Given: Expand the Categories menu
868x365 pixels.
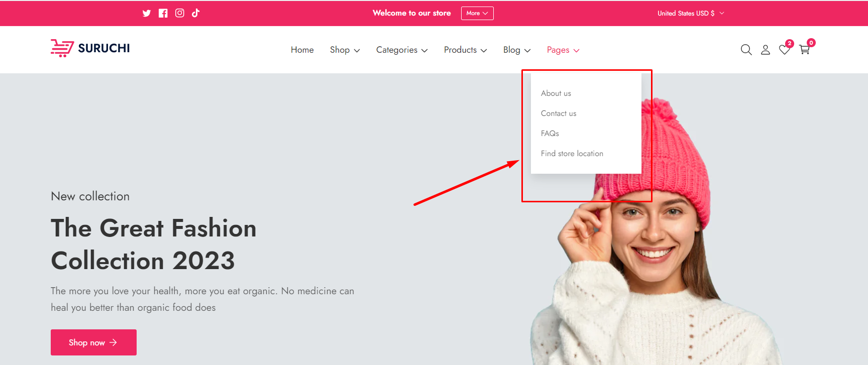Looking at the screenshot, I should [x=402, y=50].
